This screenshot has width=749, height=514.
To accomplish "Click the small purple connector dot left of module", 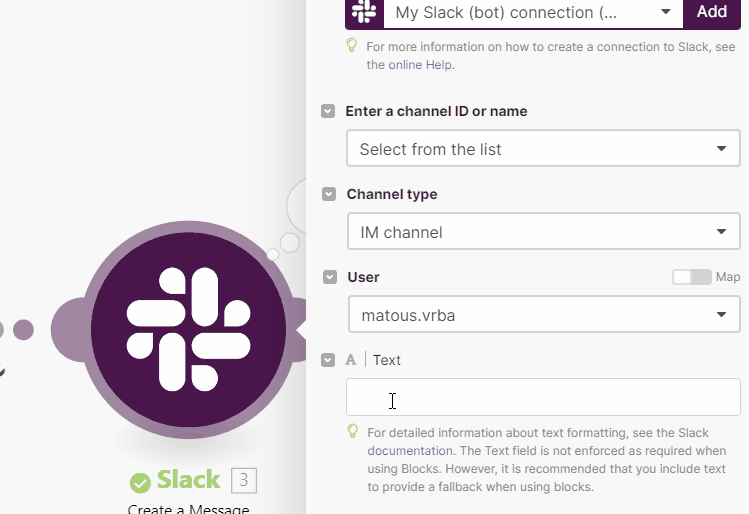I will [23, 330].
